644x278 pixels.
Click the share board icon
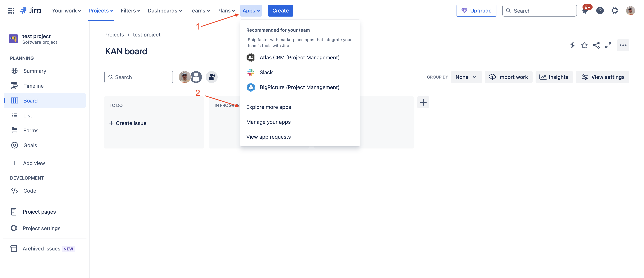click(x=596, y=45)
